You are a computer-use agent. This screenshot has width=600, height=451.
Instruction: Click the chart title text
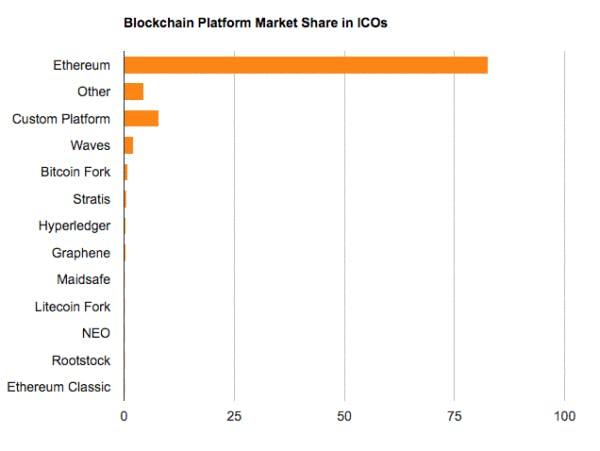(255, 23)
